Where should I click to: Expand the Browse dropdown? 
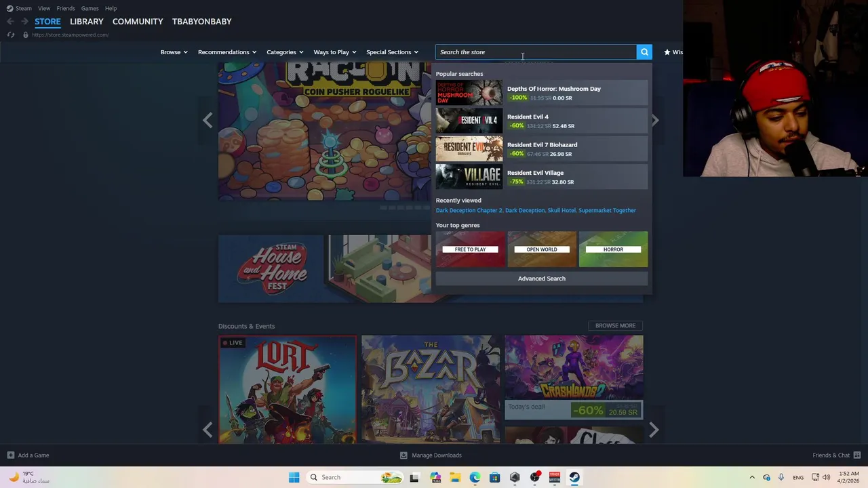pos(174,52)
